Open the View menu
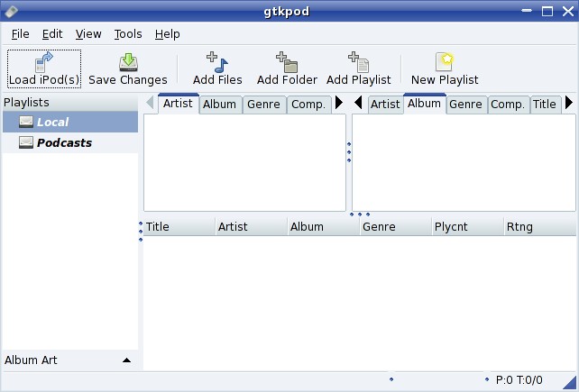The width and height of the screenshot is (579, 392). pyautogui.click(x=88, y=34)
